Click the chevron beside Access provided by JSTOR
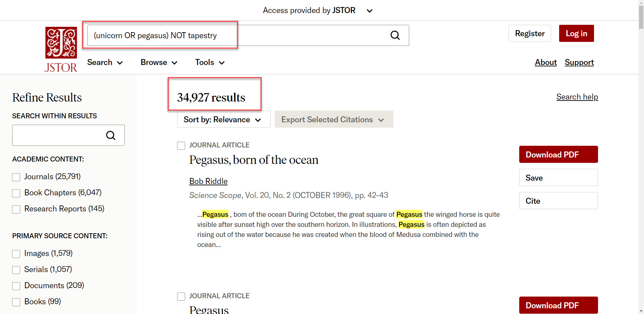644x314 pixels. click(369, 11)
